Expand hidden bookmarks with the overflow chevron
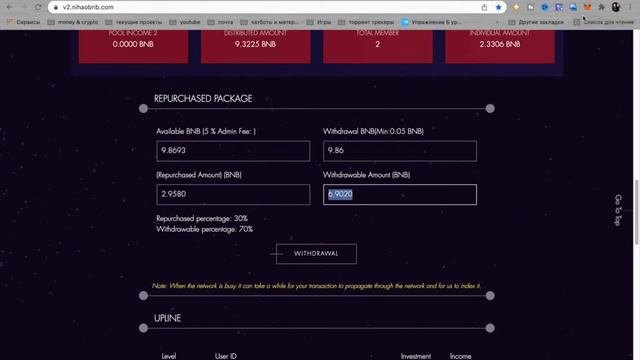This screenshot has width=640, height=360. point(497,22)
